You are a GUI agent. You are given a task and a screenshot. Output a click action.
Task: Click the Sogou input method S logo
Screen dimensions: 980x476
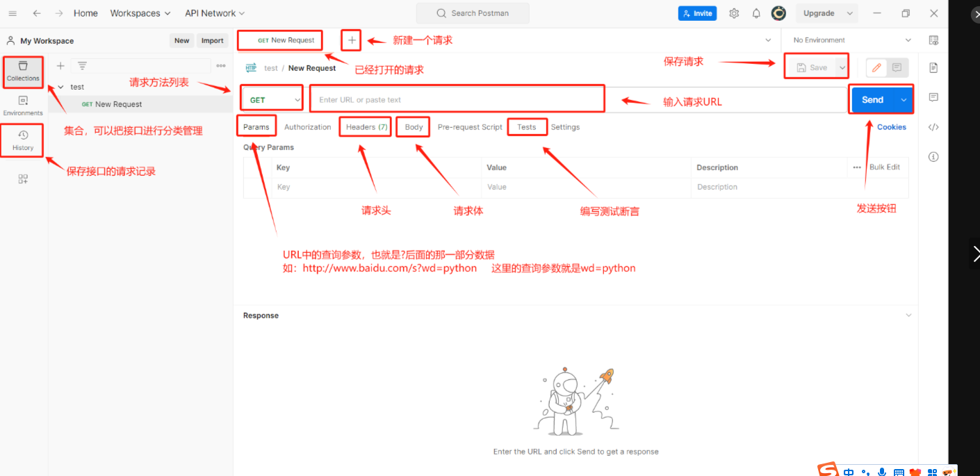point(827,470)
